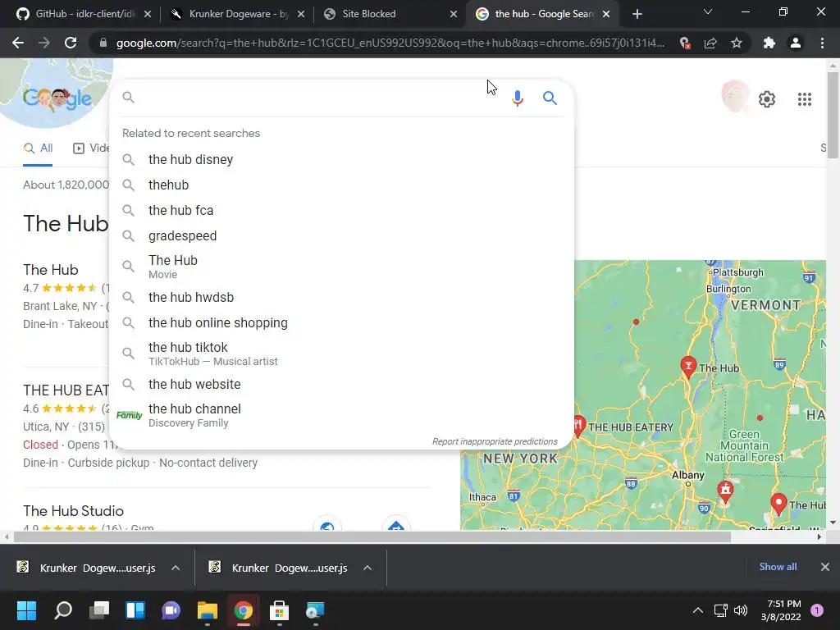The height and width of the screenshot is (630, 840).
Task: Choose suggestion 'the hub tiktok'
Action: [x=341, y=354]
